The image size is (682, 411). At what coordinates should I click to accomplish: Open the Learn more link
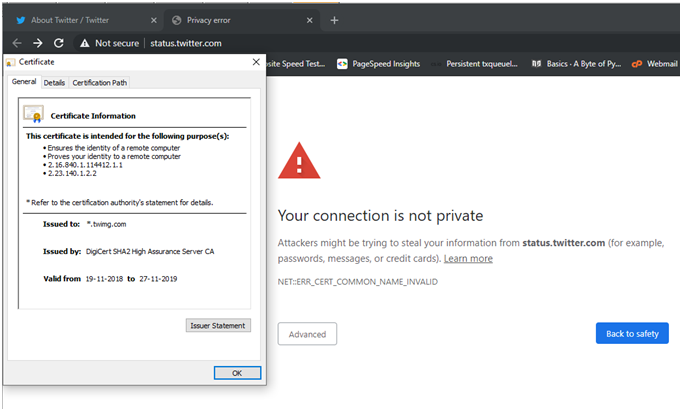coord(468,259)
